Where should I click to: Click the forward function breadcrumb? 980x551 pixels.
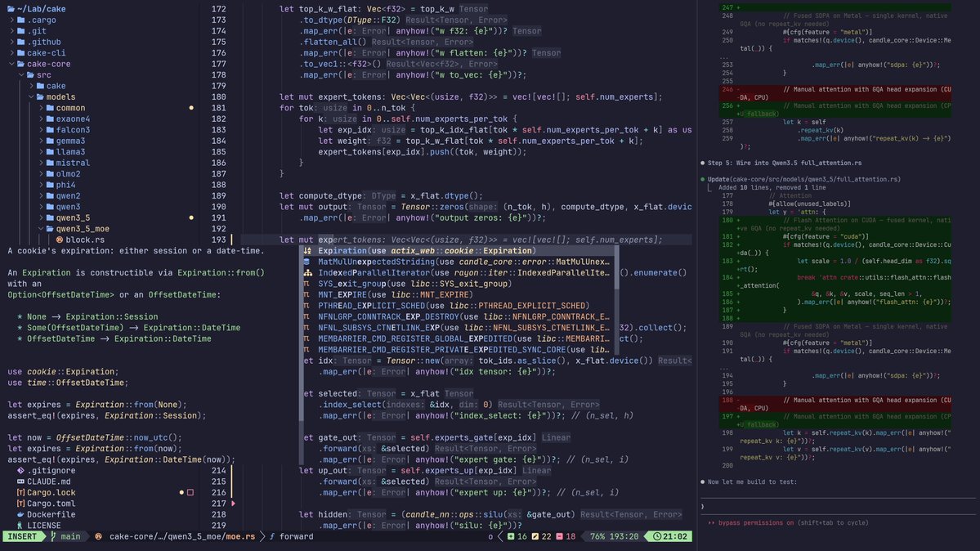pyautogui.click(x=296, y=536)
